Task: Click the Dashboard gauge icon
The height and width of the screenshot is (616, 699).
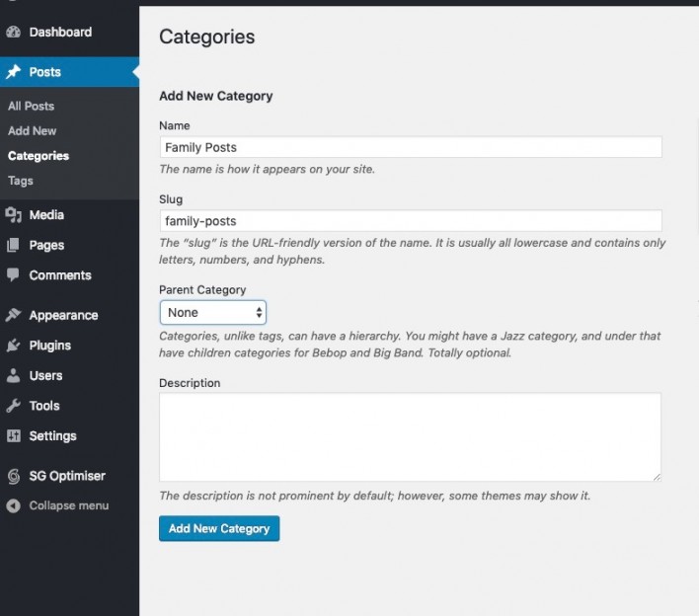Action: pyautogui.click(x=14, y=33)
